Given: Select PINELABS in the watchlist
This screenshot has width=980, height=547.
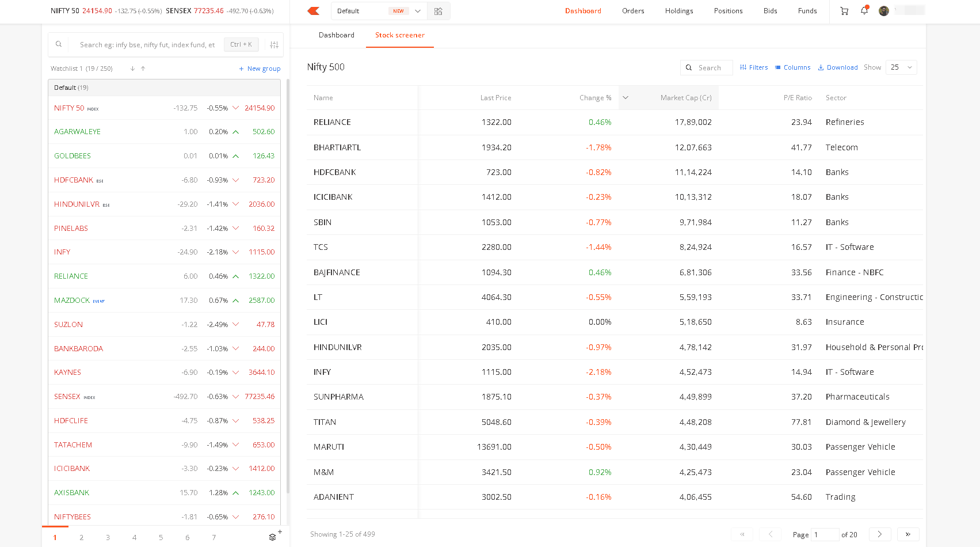Looking at the screenshot, I should [x=164, y=229].
